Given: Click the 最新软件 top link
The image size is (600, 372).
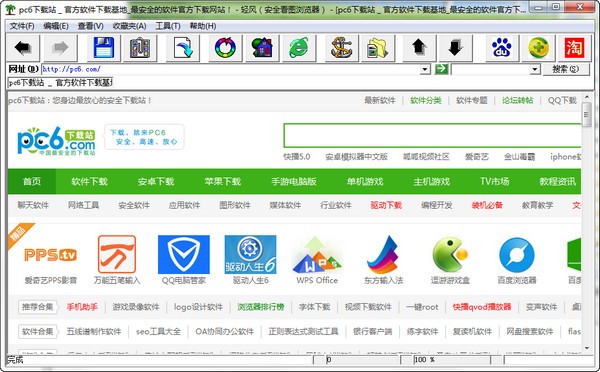Looking at the screenshot, I should (x=380, y=101).
